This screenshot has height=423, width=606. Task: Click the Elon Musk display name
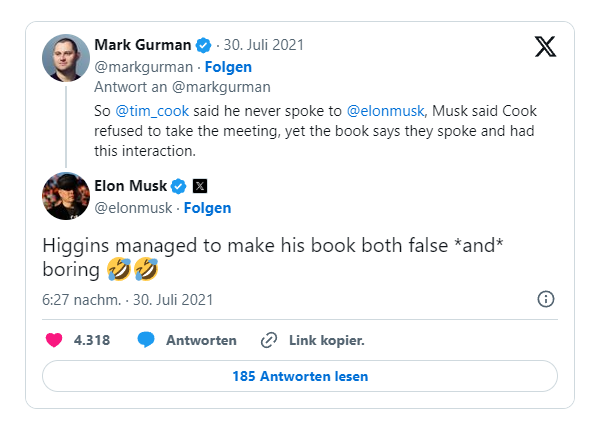click(x=129, y=185)
